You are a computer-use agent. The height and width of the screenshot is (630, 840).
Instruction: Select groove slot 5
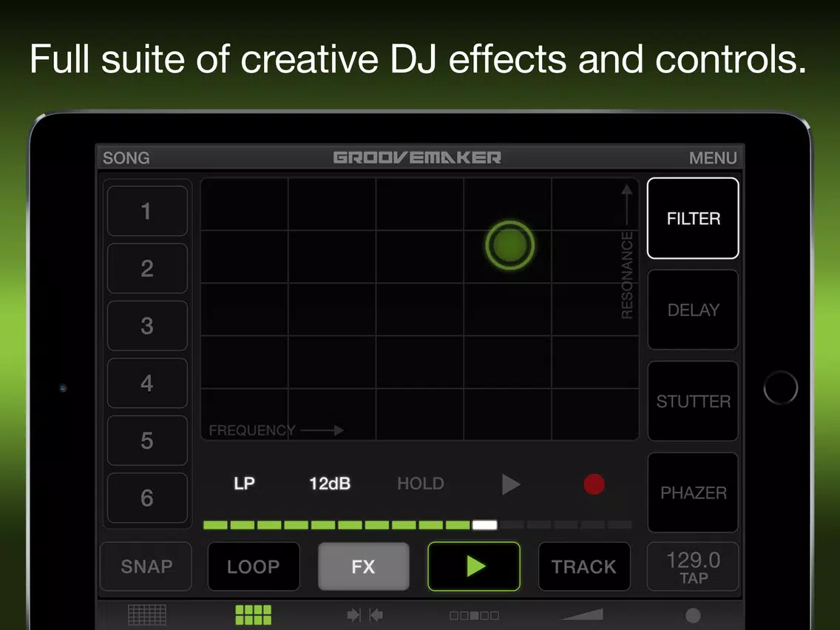[x=147, y=441]
